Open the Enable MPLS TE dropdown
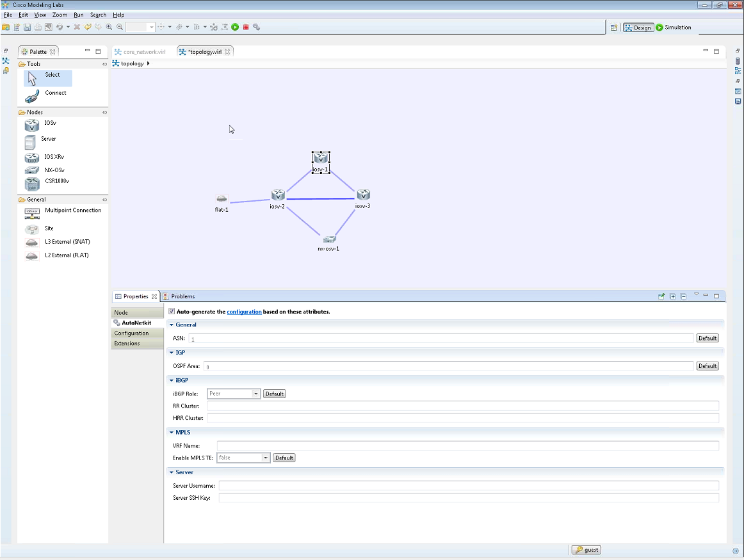The height and width of the screenshot is (560, 744). click(x=265, y=458)
